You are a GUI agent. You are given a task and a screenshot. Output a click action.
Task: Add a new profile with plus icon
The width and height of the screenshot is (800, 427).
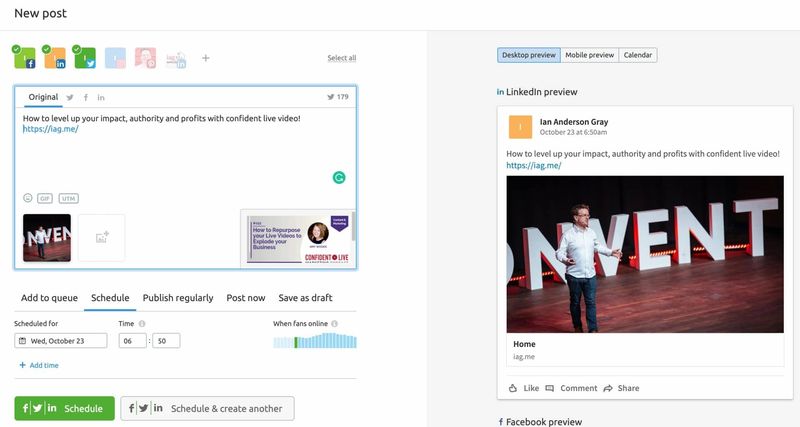coord(206,58)
